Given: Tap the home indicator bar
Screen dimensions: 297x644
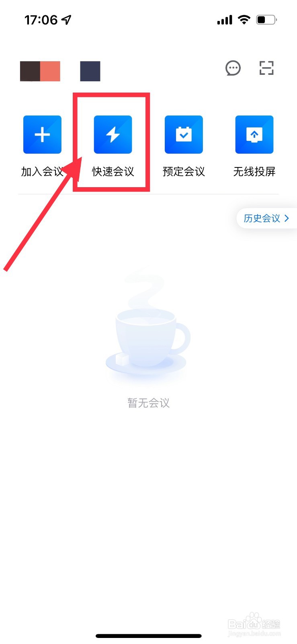Looking at the screenshot, I should 149,636.
